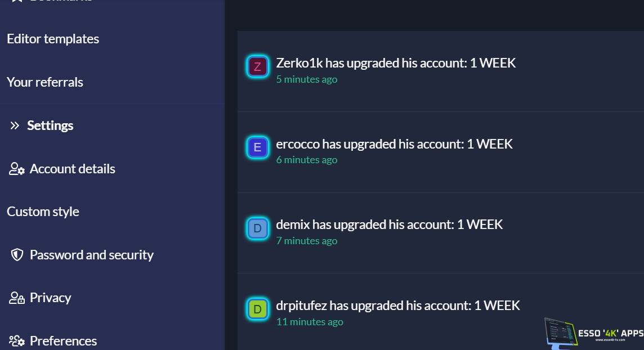Open the ercocco upgrade notification

[394, 144]
